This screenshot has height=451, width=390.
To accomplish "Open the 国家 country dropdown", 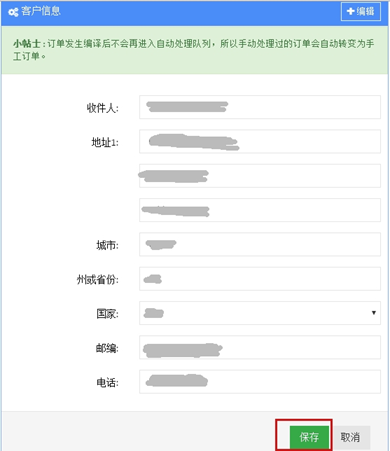I will [260, 313].
